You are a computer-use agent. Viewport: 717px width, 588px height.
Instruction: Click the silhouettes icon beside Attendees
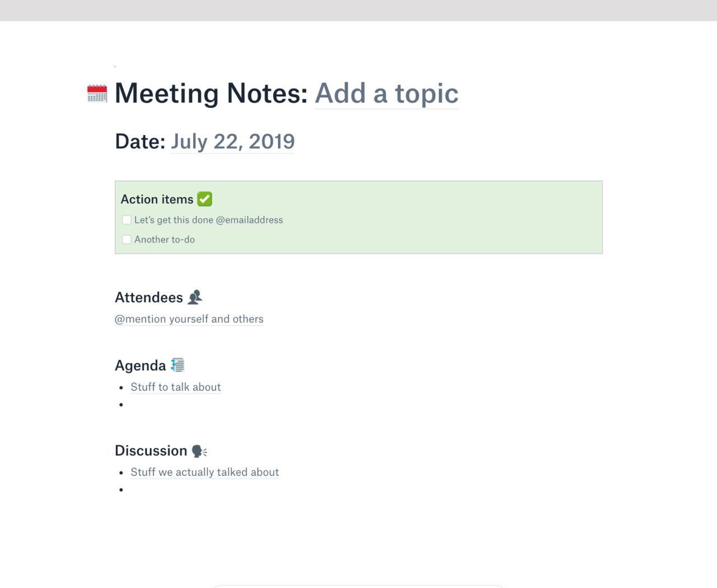pyautogui.click(x=194, y=297)
